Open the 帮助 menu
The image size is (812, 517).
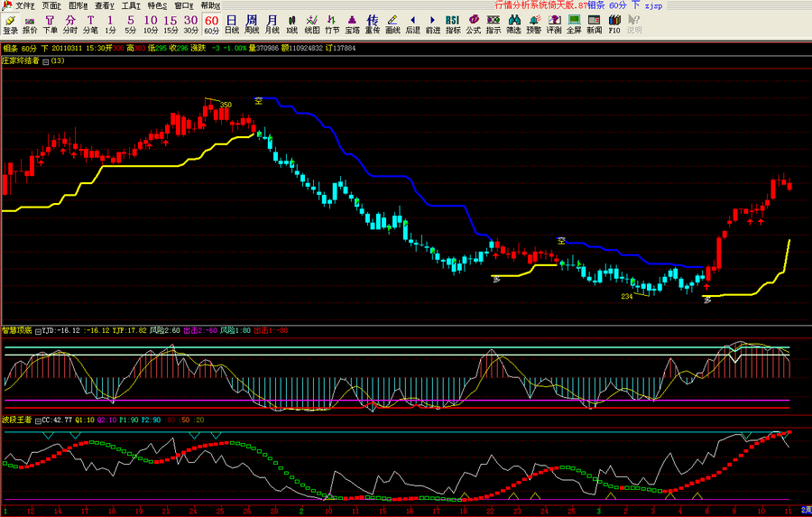tap(209, 5)
